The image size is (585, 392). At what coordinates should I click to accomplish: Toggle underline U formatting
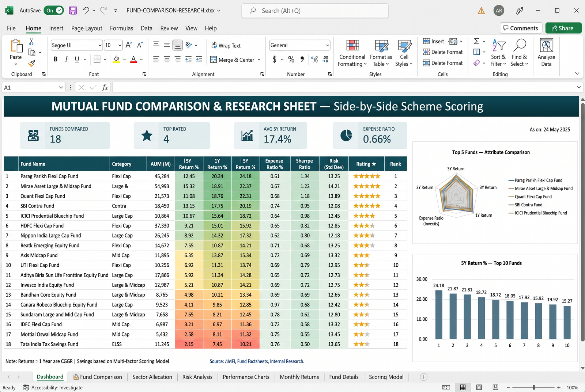tap(77, 59)
